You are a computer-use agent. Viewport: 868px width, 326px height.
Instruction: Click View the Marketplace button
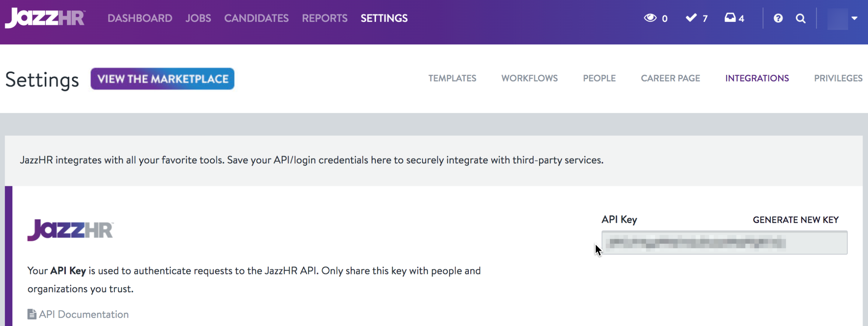point(163,79)
